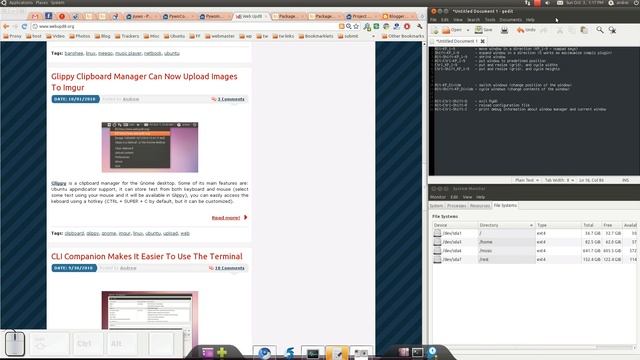Sort file systems by Device column
This screenshot has width=640, height=360.
(x=455, y=225)
